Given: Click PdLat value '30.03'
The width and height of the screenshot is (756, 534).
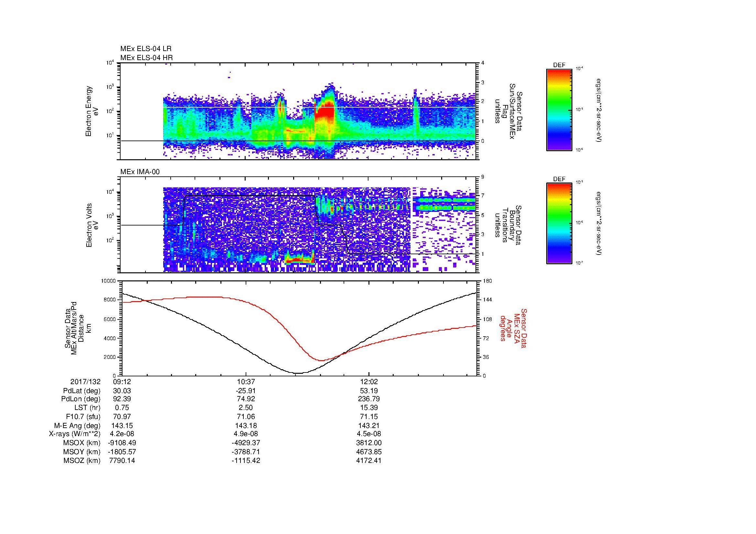Looking at the screenshot, I should pos(122,391).
